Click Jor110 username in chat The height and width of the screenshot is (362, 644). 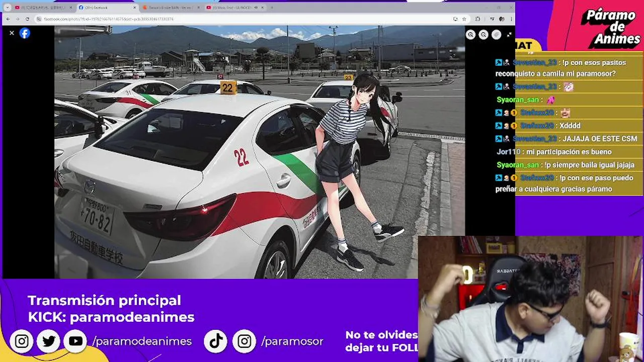tap(508, 152)
